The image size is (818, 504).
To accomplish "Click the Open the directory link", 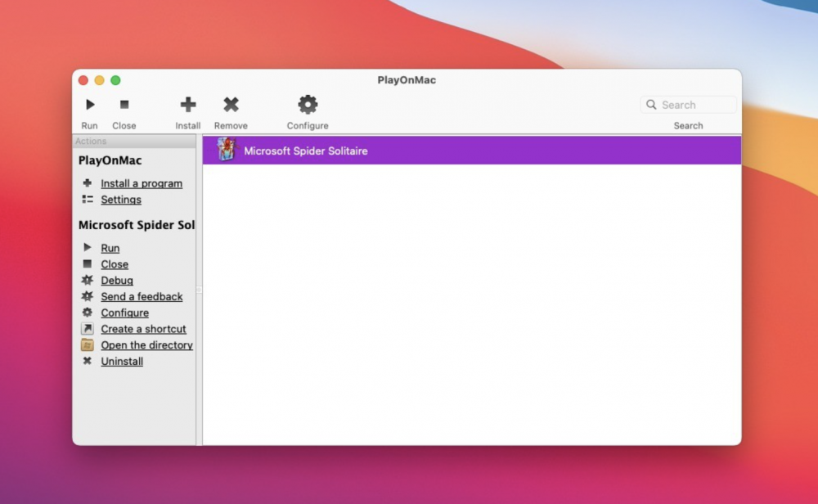I will coord(146,345).
